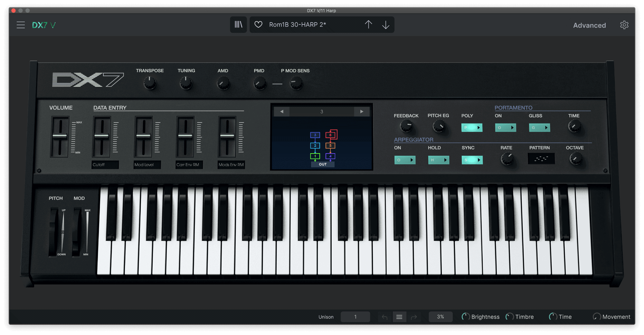Open the settings gear
This screenshot has width=644, height=335.
(x=624, y=24)
